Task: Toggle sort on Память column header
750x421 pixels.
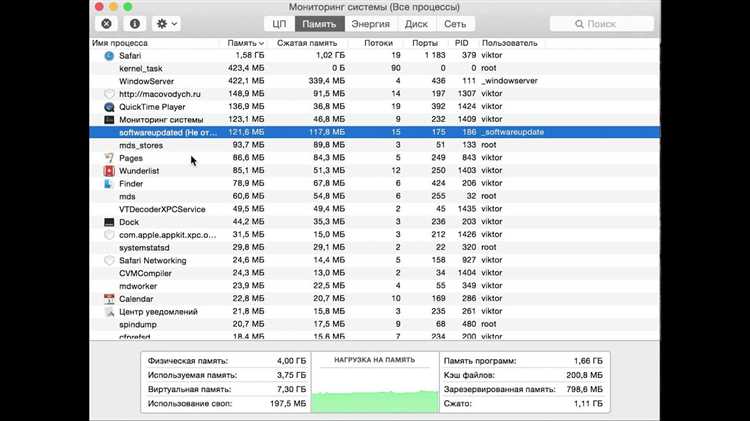Action: point(245,43)
